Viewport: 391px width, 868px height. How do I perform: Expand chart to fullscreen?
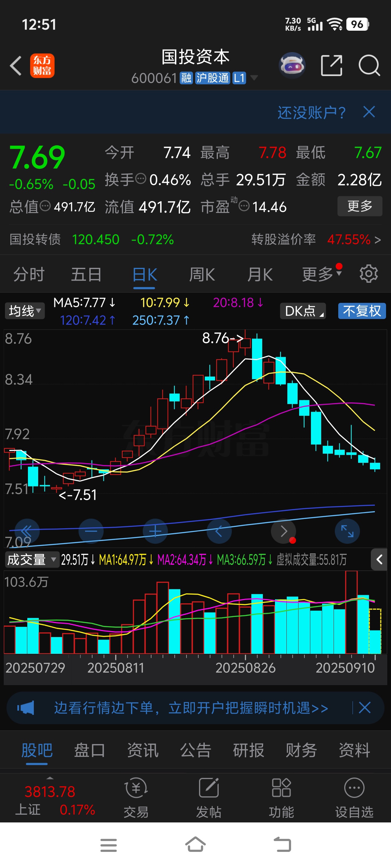click(347, 531)
